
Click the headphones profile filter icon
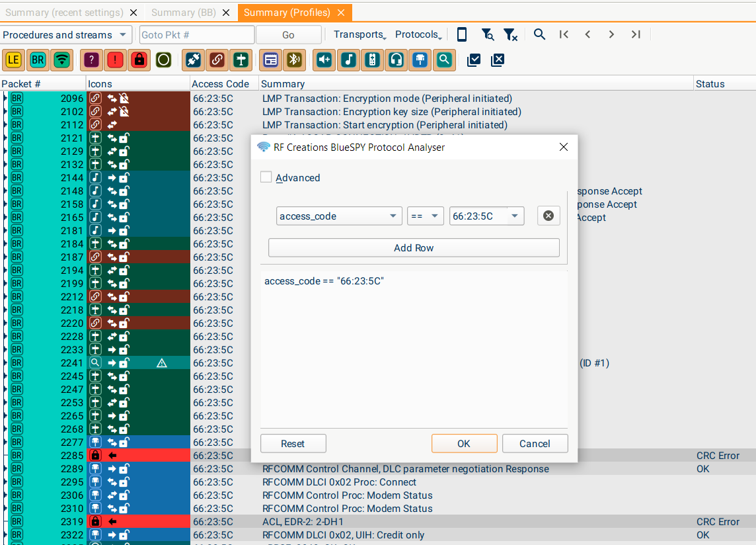click(397, 60)
